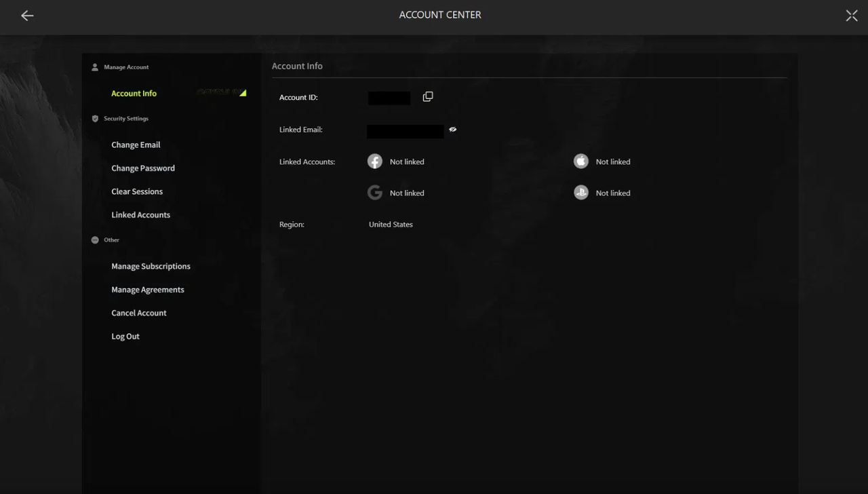Reveal the hidden Linked Email address

453,129
